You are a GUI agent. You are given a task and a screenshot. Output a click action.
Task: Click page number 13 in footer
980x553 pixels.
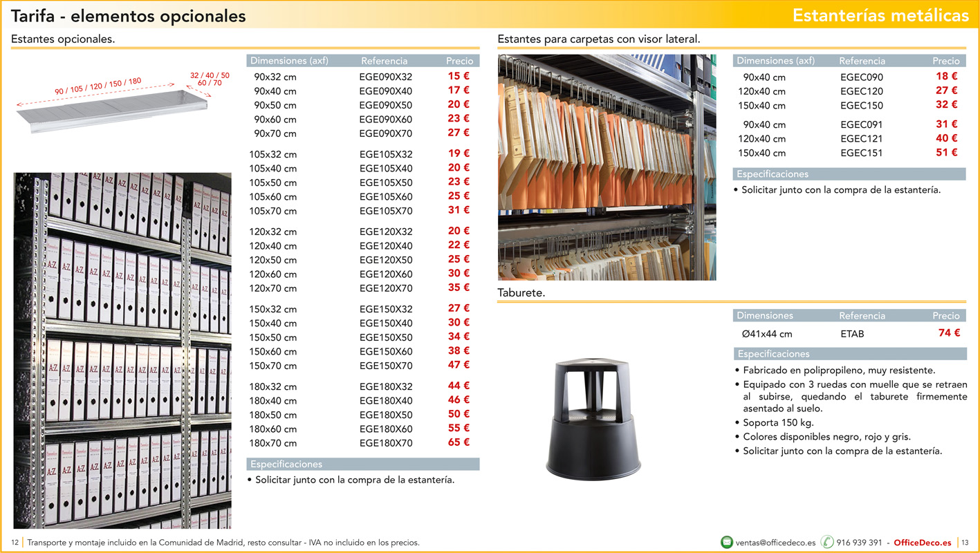pyautogui.click(x=965, y=543)
